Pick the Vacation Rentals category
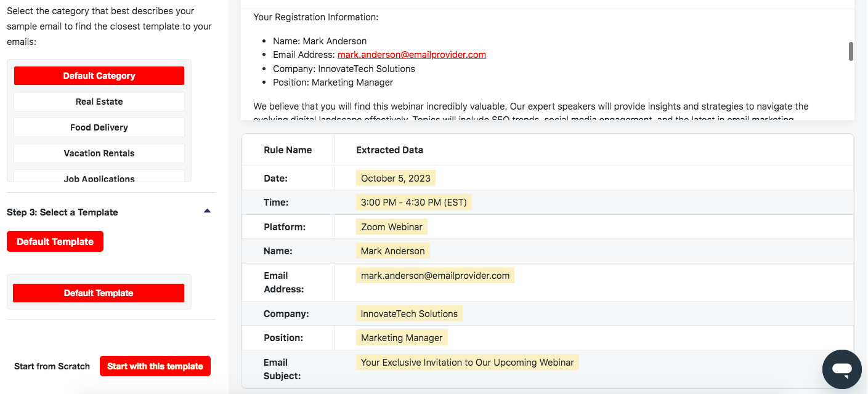The image size is (868, 394). tap(99, 153)
